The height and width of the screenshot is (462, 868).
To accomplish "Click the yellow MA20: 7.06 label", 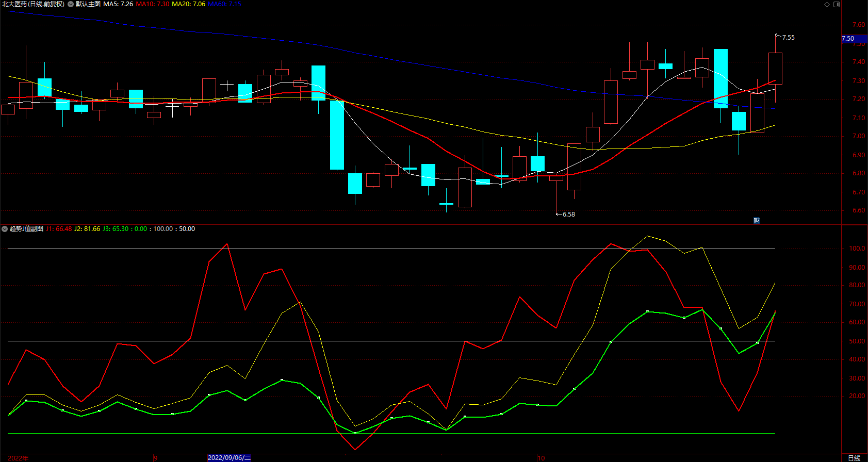I will coord(188,4).
